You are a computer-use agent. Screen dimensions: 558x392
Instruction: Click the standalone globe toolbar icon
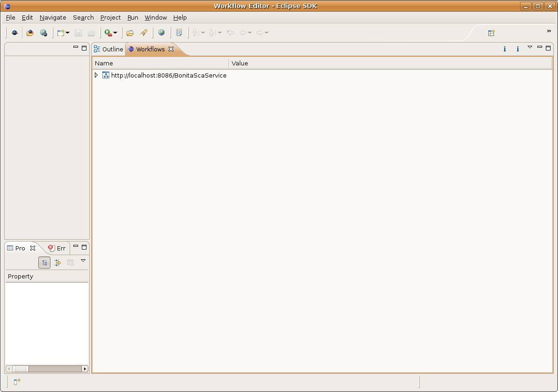(162, 33)
